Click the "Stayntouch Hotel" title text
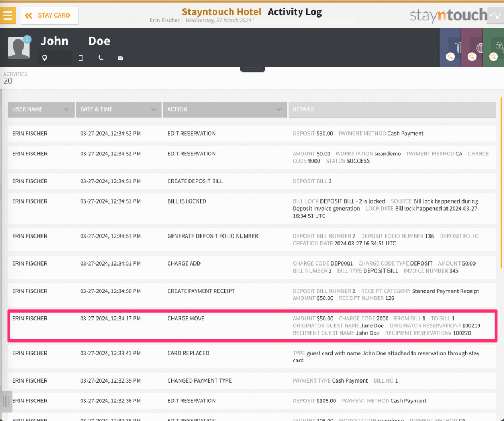The height and width of the screenshot is (421, 504). click(x=221, y=12)
